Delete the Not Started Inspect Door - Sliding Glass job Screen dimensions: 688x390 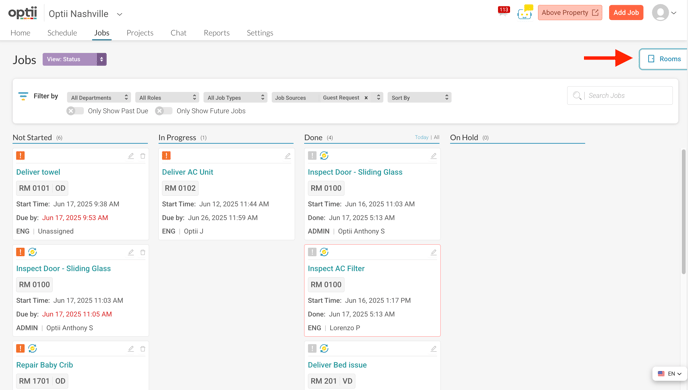143,252
